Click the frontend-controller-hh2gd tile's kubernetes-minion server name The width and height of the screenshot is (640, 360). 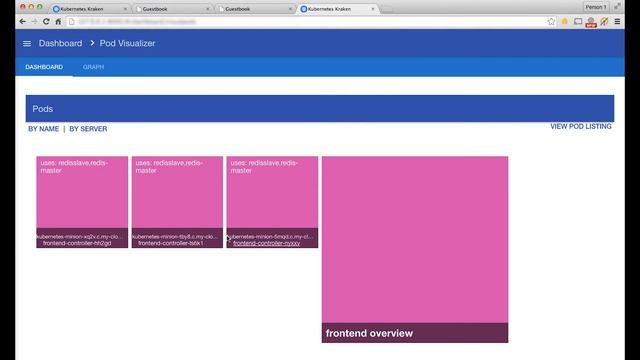[x=80, y=237]
